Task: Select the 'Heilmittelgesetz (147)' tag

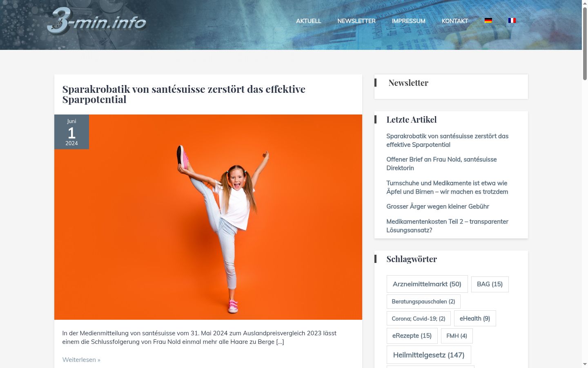Action: 429,355
